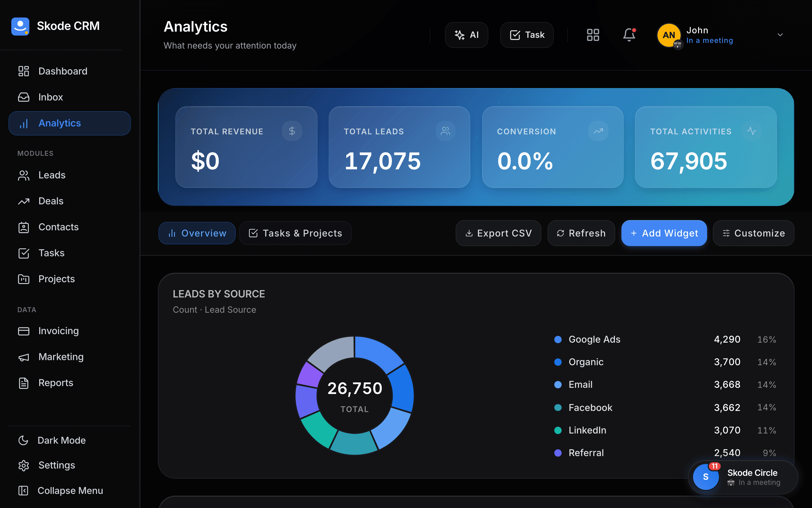Screen dimensions: 812x508
Task: Open the Skode Circle chat bubble avatar
Action: tap(706, 477)
